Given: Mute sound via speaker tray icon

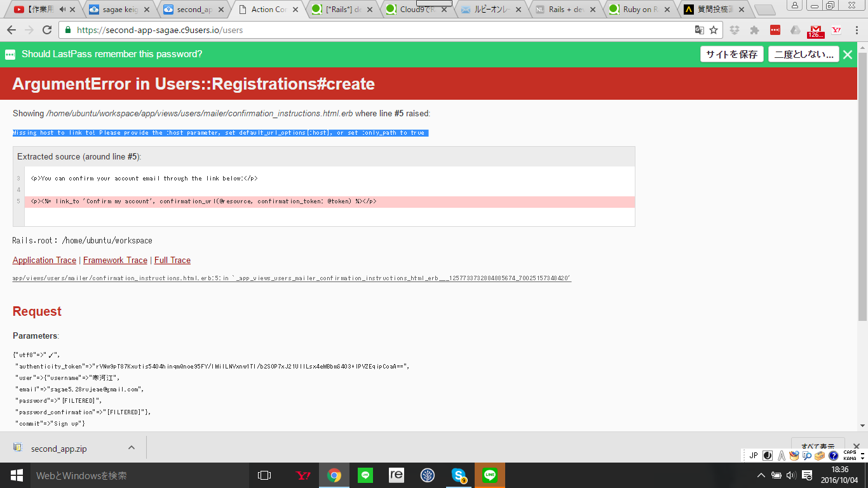Looking at the screenshot, I should pyautogui.click(x=791, y=475).
